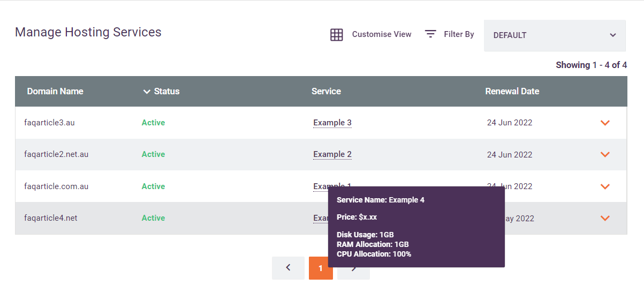This screenshot has height=285, width=644.
Task: Go to the previous page arrow
Action: click(x=288, y=268)
